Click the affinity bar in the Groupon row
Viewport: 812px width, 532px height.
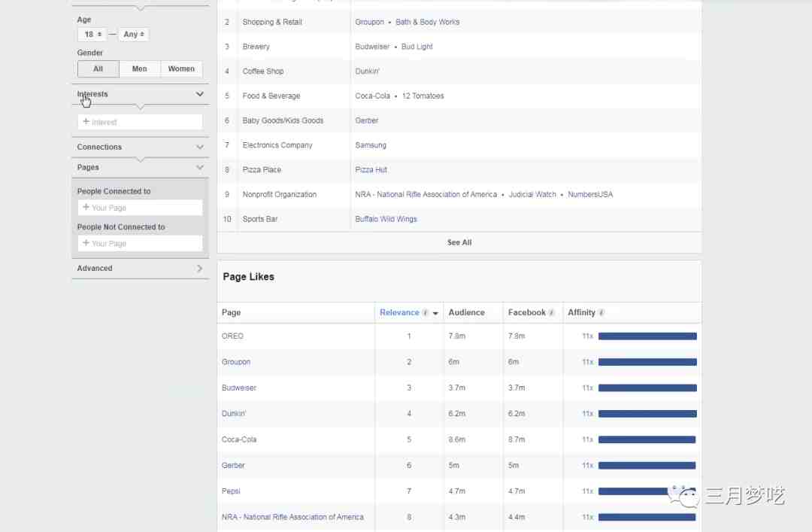tap(647, 362)
